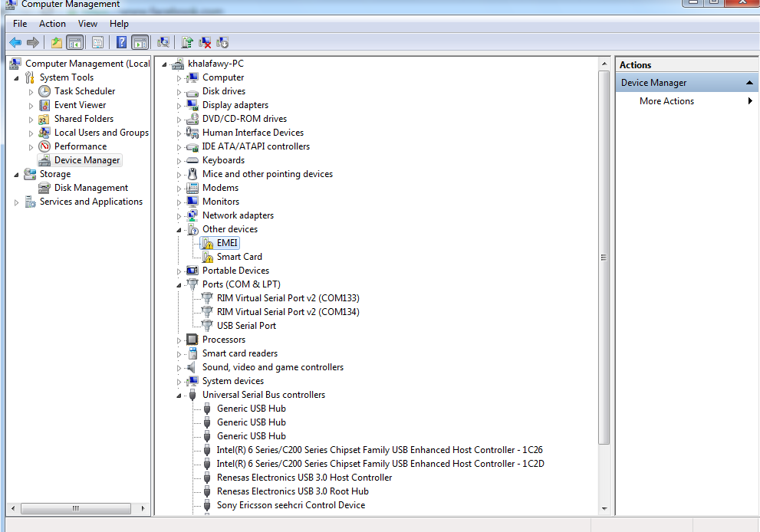Toggle Show/Hide Action Pane toolbar icon

click(x=140, y=43)
